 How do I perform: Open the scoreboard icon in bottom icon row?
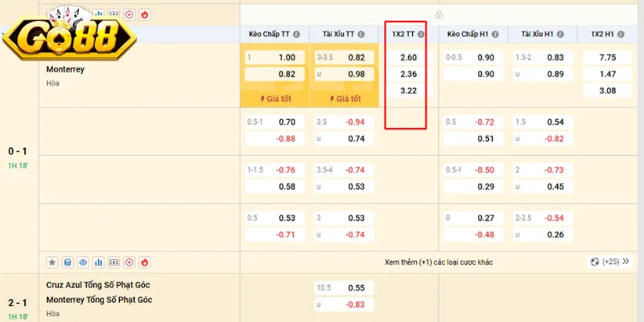coord(114,262)
